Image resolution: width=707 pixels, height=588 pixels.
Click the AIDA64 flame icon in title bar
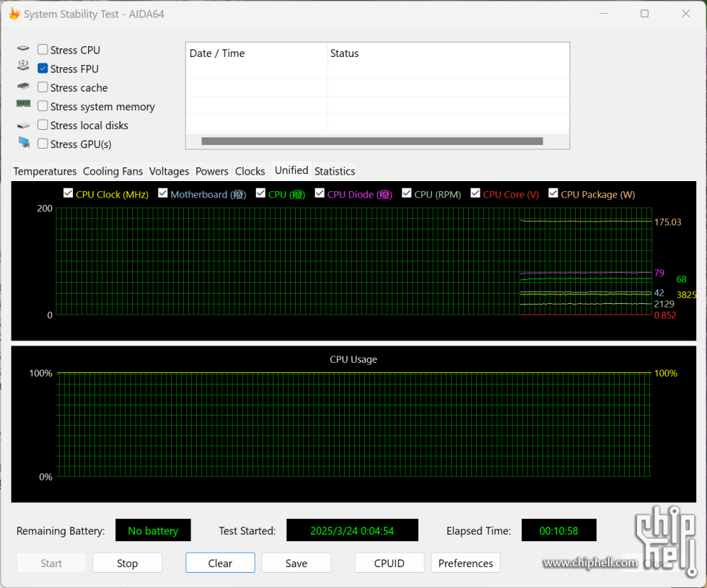pyautogui.click(x=14, y=14)
